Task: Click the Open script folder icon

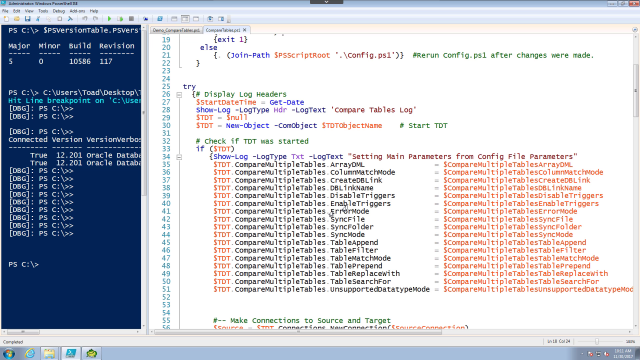Action: (x=17, y=19)
